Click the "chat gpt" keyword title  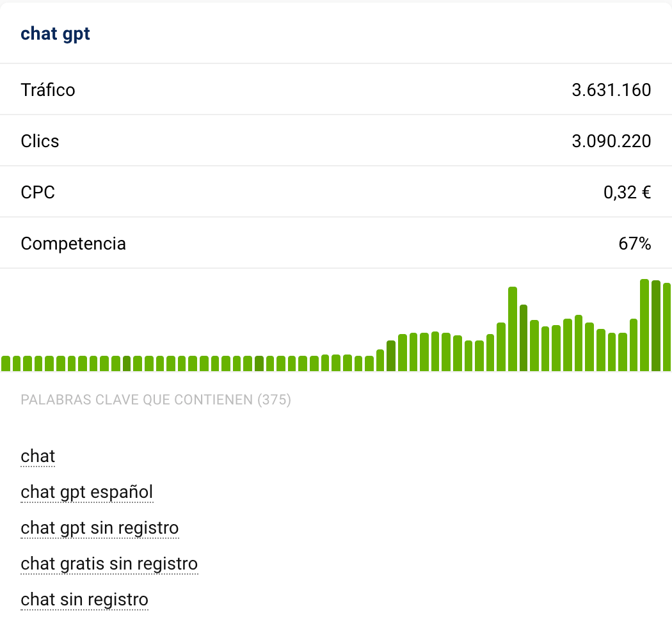pos(55,33)
